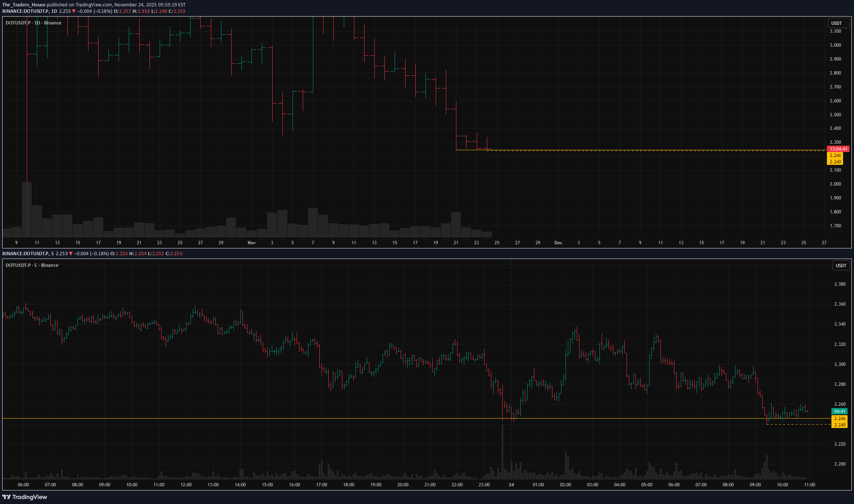
Task: Click the yellow 13:04:41 countdown timer label
Action: coord(837,149)
